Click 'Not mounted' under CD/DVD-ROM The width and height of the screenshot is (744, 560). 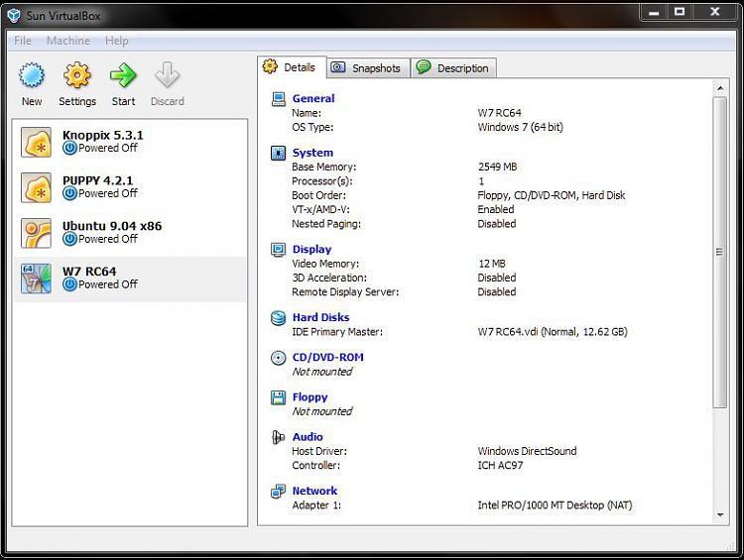pyautogui.click(x=322, y=372)
